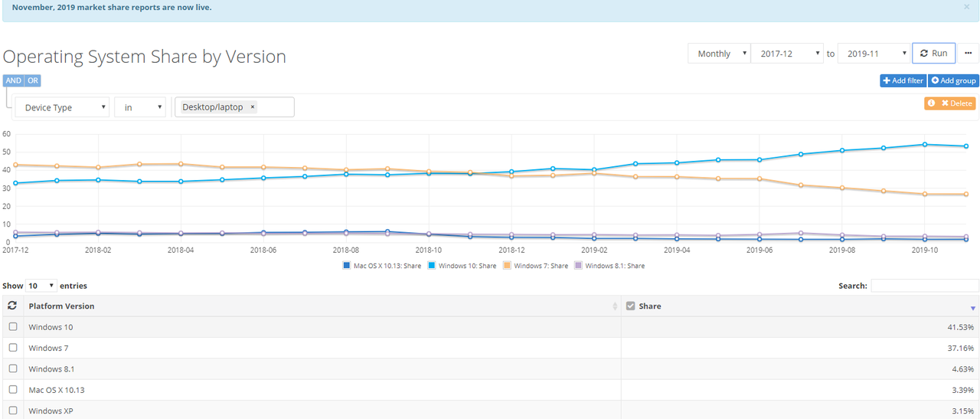Click the table Search field
Viewport: 980px width, 419px height.
(925, 286)
